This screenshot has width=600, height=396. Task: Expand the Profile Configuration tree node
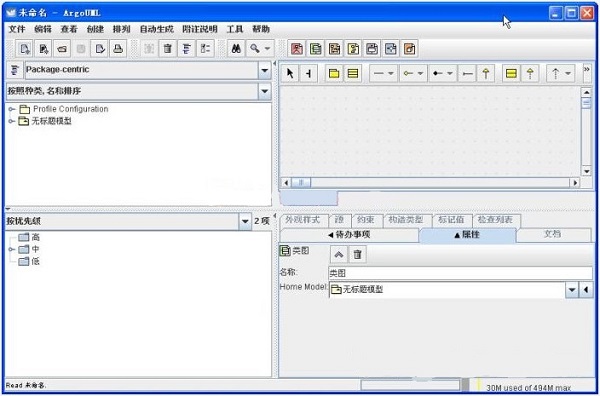pyautogui.click(x=11, y=109)
